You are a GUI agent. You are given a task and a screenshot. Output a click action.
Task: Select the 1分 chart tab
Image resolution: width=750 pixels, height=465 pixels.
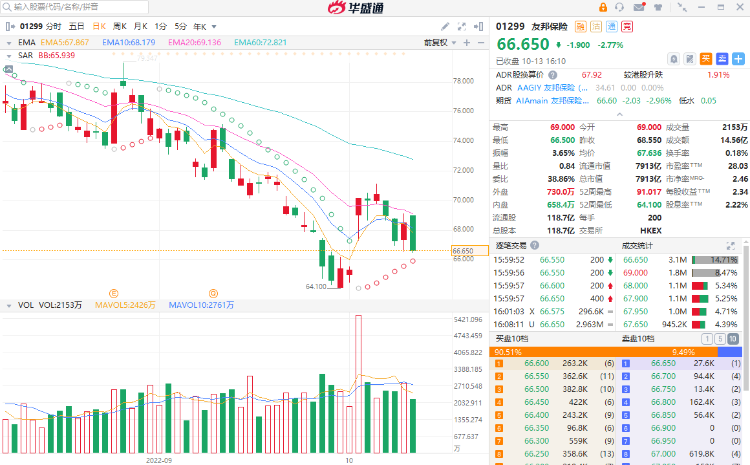[x=160, y=26]
